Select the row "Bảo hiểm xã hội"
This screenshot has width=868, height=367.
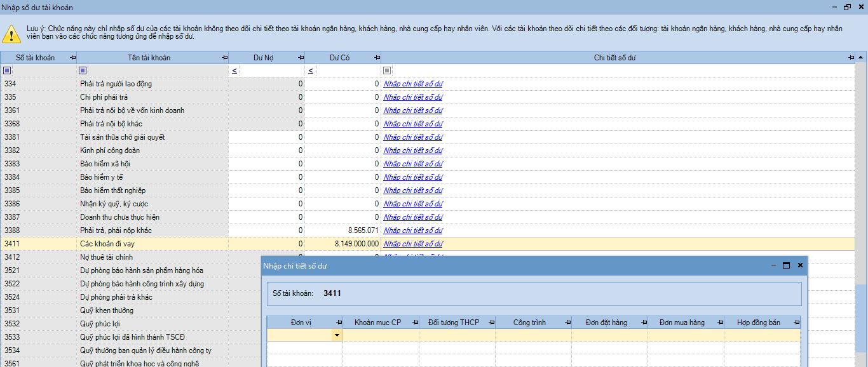coord(428,164)
